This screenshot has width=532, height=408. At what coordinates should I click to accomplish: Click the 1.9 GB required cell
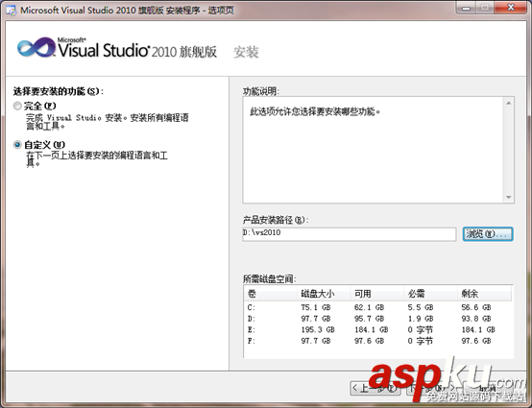(421, 319)
